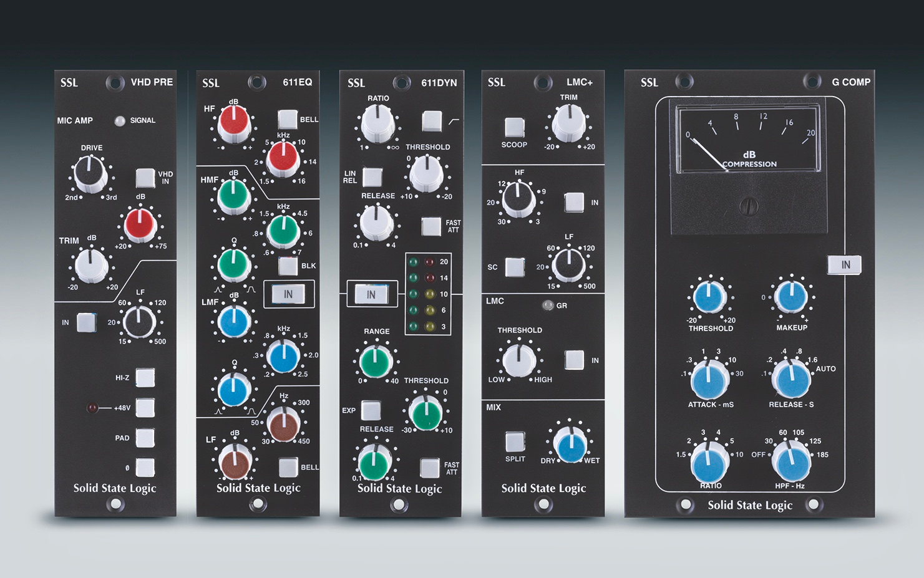Click the red HF dB knob on 611EQ
This screenshot has width=924, height=578.
235,122
